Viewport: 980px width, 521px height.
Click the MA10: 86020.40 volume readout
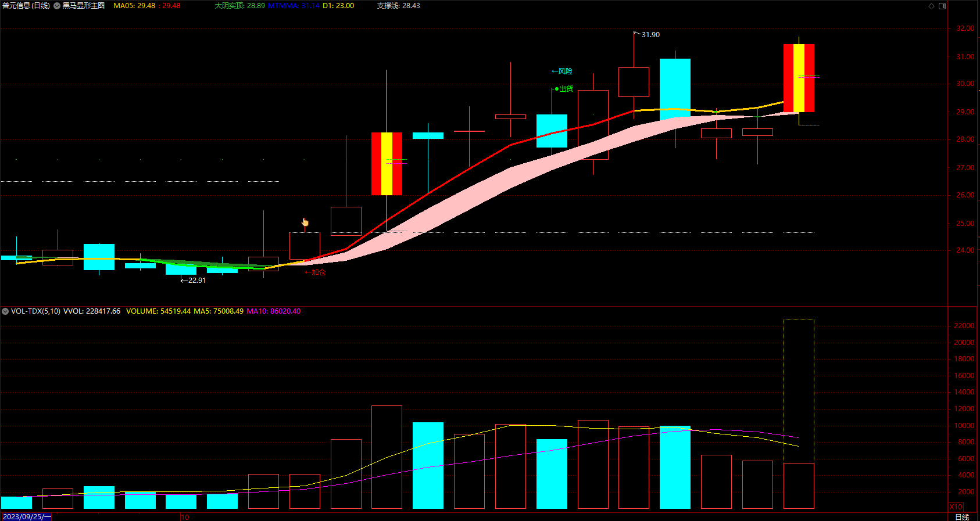274,311
